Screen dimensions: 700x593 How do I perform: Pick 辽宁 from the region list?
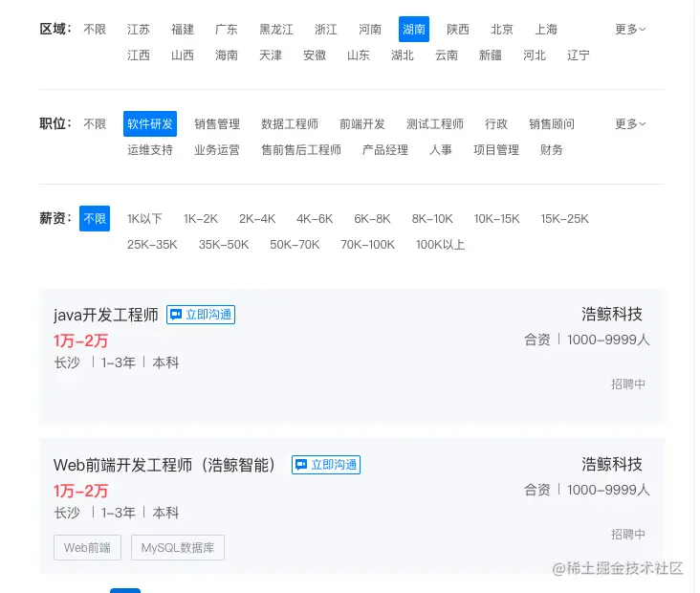[x=579, y=55]
